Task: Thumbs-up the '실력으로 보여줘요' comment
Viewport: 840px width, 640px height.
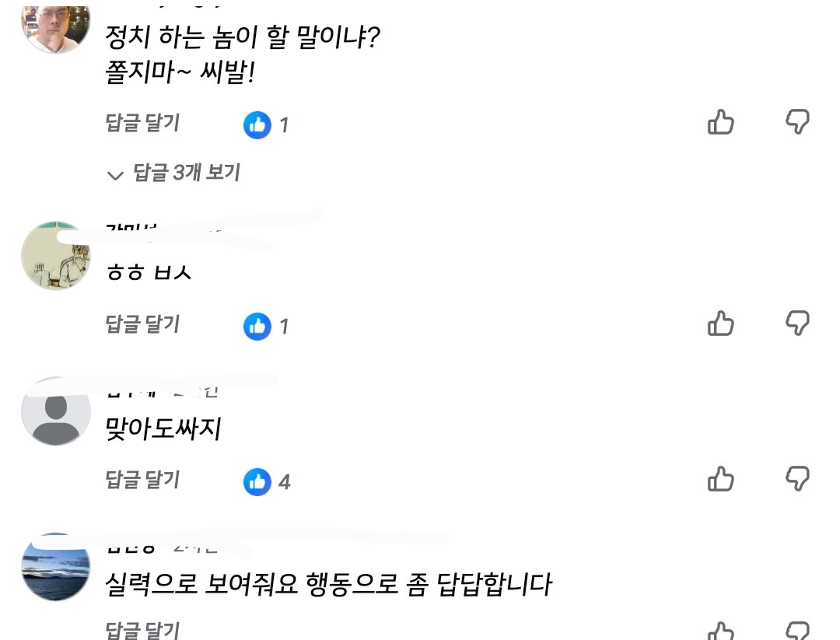Action: coord(720,631)
